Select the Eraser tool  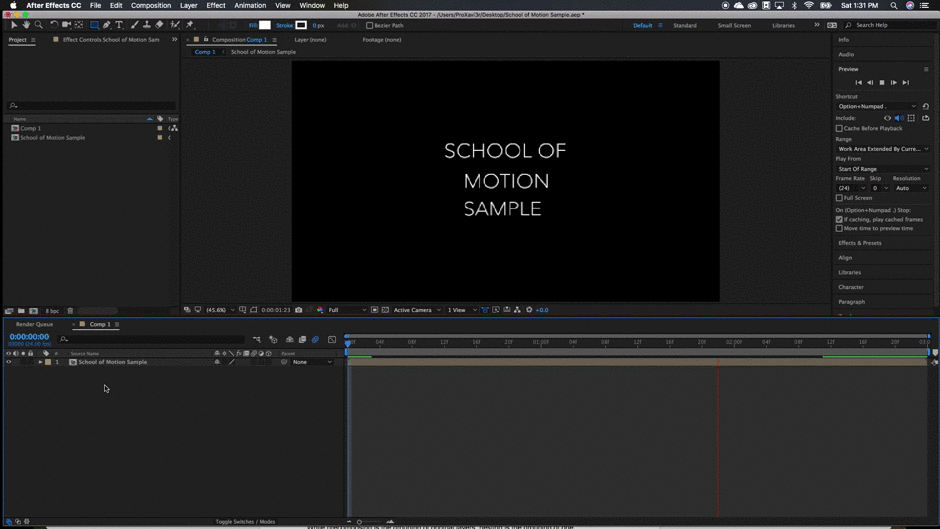[159, 25]
